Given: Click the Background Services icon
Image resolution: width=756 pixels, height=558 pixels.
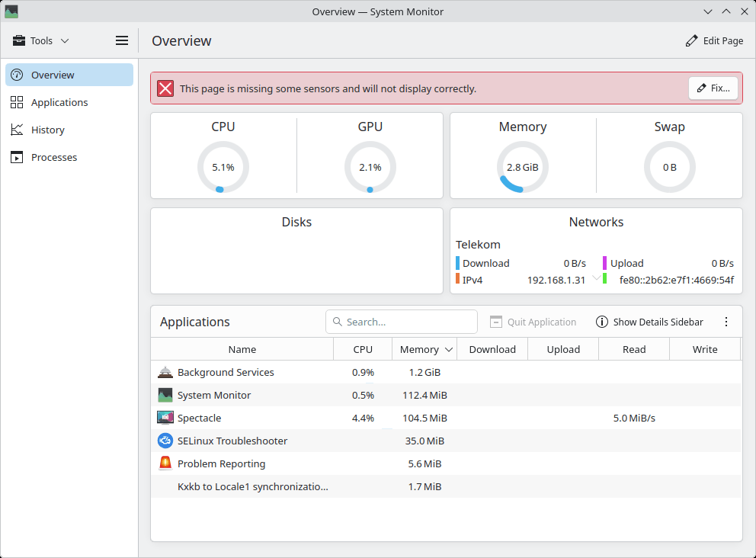Looking at the screenshot, I should [x=165, y=372].
